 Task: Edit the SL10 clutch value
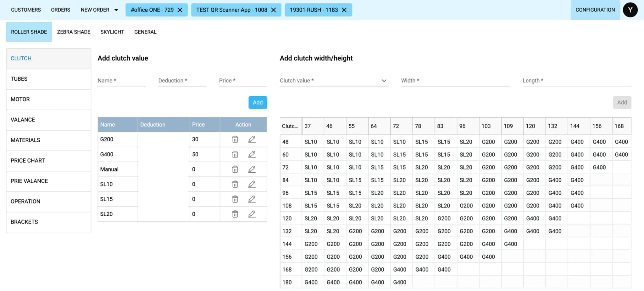pos(252,184)
